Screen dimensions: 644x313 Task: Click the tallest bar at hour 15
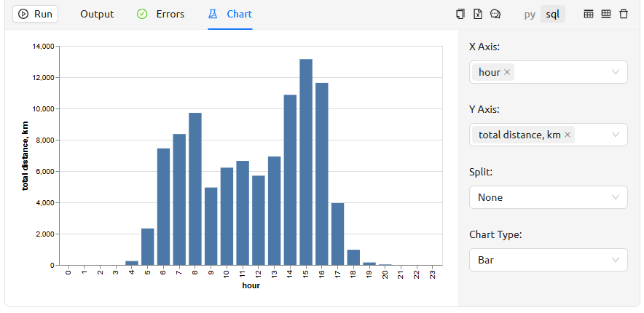pyautogui.click(x=306, y=162)
